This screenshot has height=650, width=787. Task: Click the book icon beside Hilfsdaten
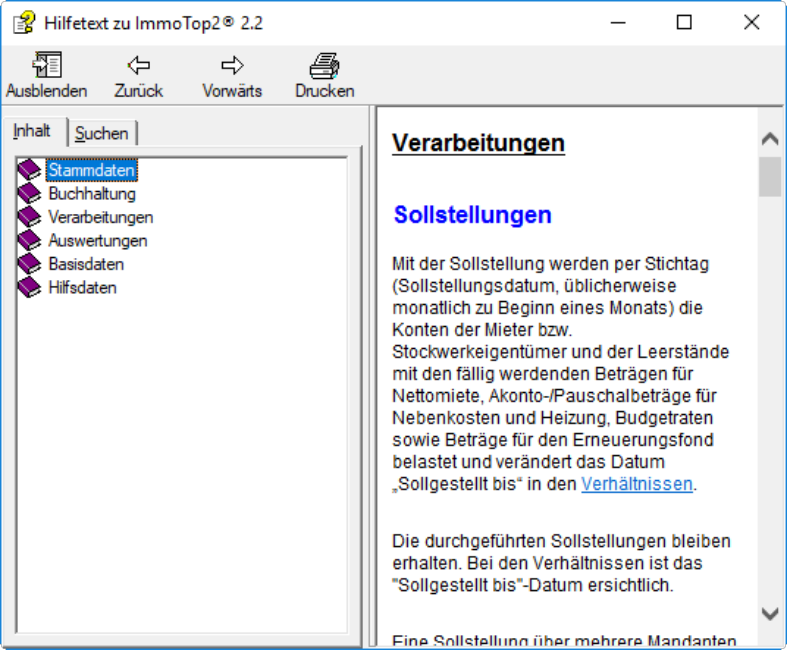(30, 288)
